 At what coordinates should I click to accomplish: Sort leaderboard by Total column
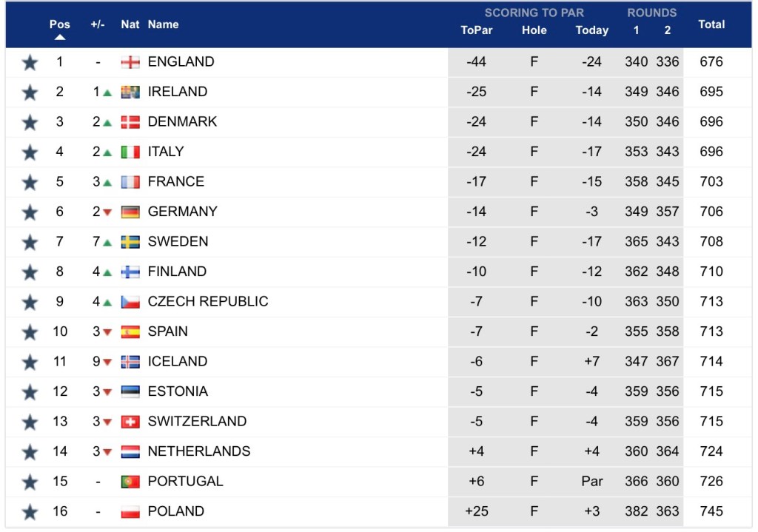click(711, 24)
